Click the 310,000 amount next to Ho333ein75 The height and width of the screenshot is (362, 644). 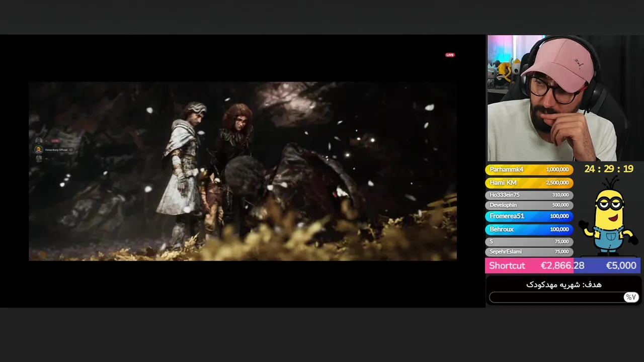560,195
